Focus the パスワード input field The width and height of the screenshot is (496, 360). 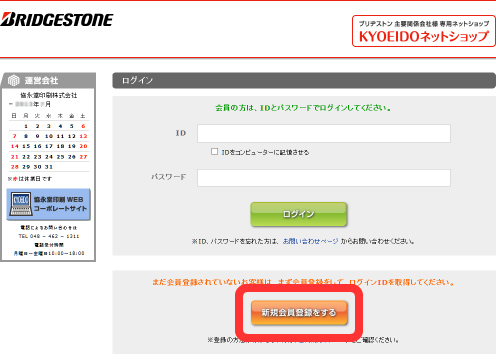coord(324,178)
